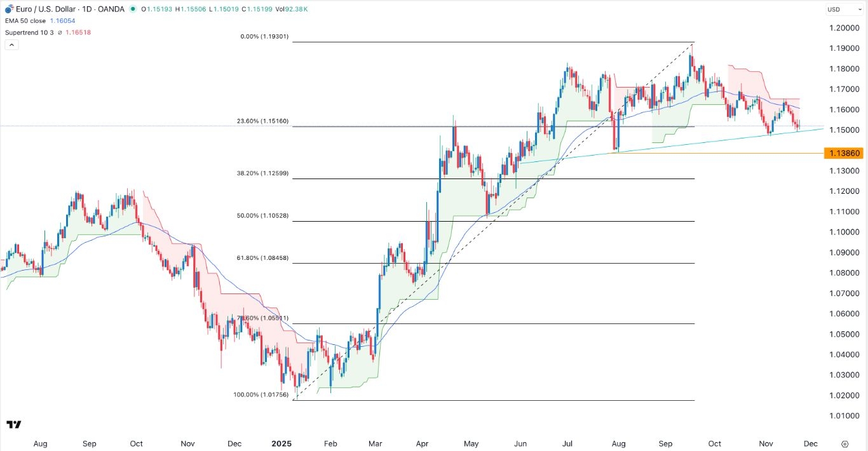Click the green market status dot
The width and height of the screenshot is (868, 451).
pyautogui.click(x=132, y=9)
